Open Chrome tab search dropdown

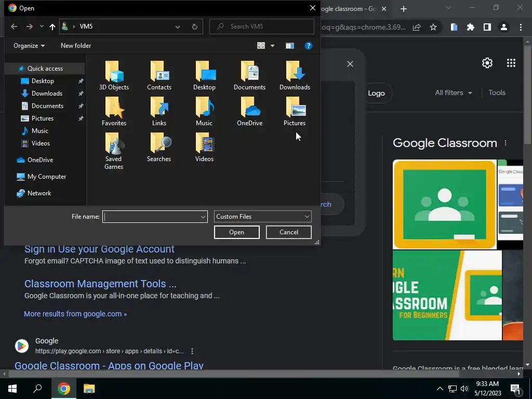448,7
